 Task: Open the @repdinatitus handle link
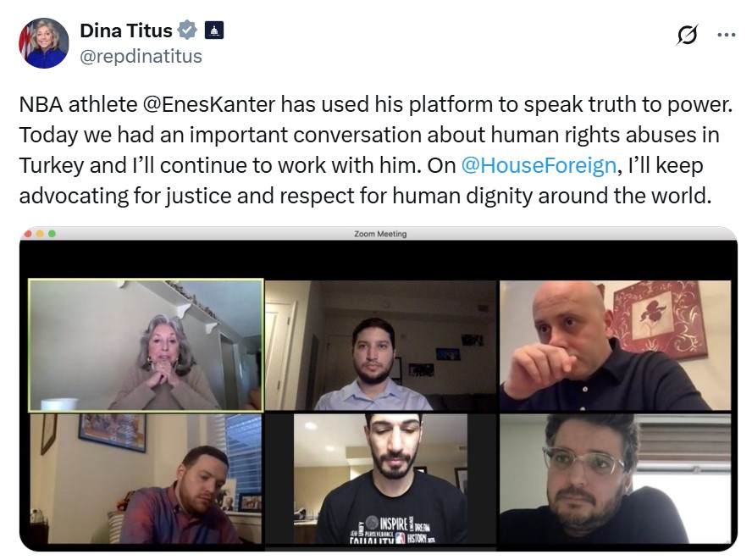tap(141, 56)
